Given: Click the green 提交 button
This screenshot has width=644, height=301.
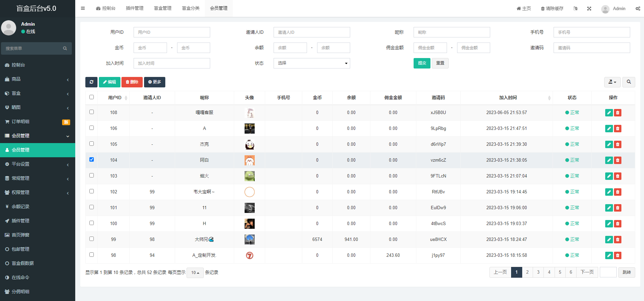Looking at the screenshot, I should 422,63.
